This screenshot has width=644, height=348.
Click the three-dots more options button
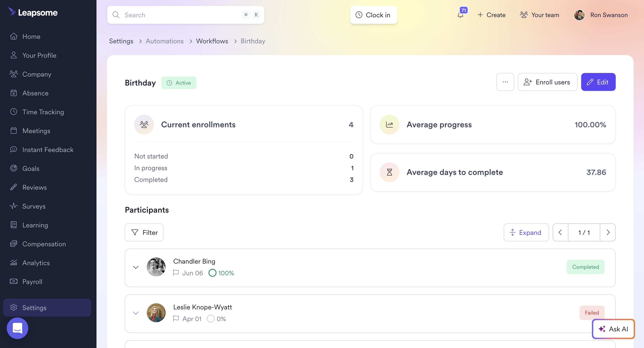505,82
